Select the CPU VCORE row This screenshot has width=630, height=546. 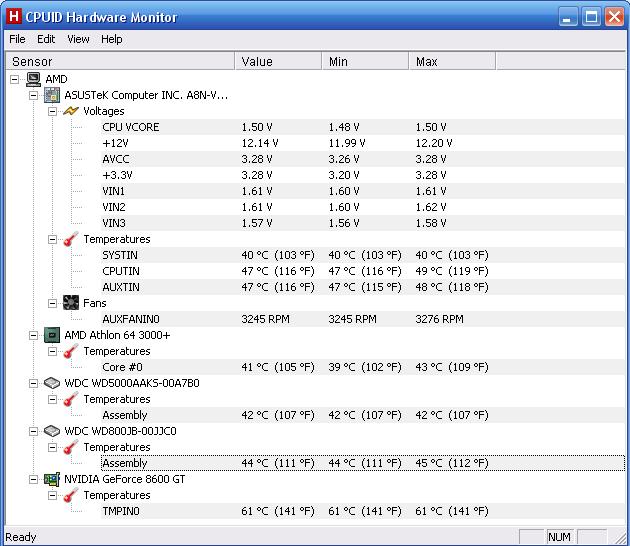pyautogui.click(x=363, y=127)
